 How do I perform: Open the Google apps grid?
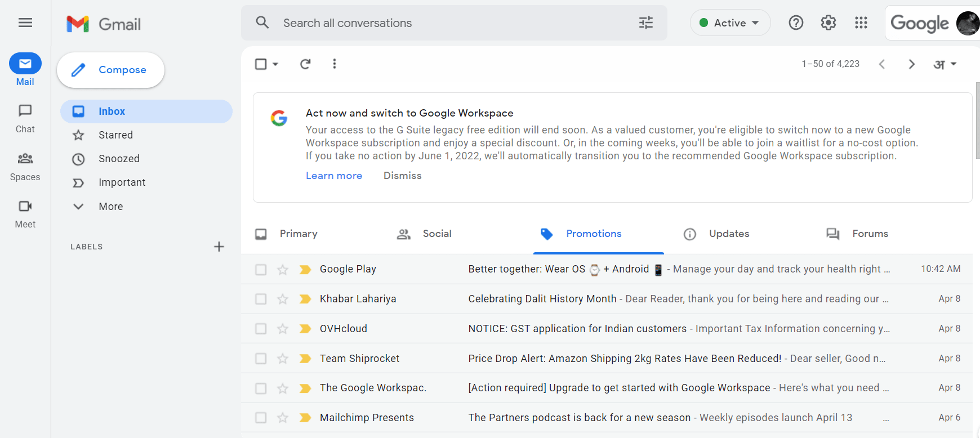861,23
